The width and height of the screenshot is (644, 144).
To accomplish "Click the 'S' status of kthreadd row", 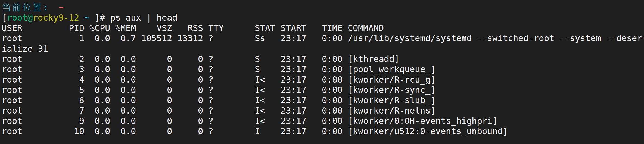I will tap(257, 59).
